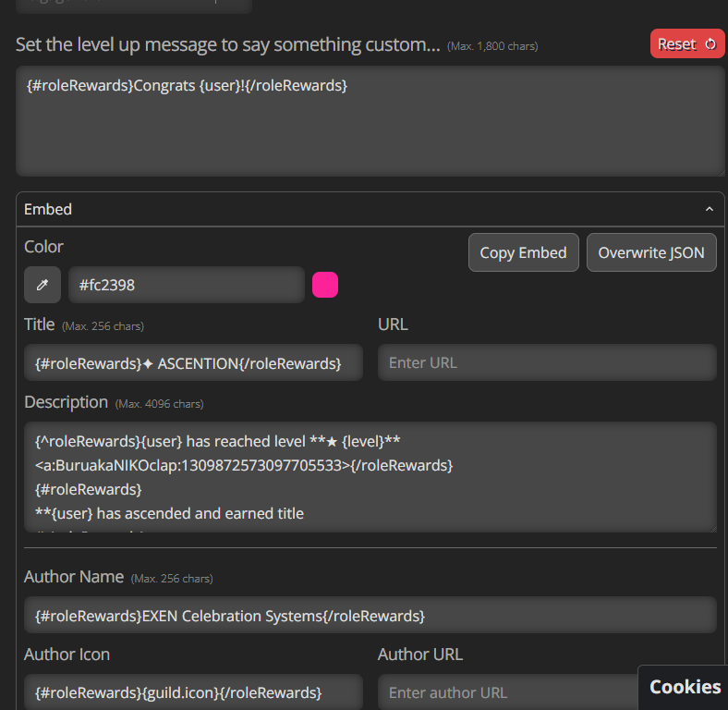Click the 'URL' label above Enter URL

click(x=393, y=324)
